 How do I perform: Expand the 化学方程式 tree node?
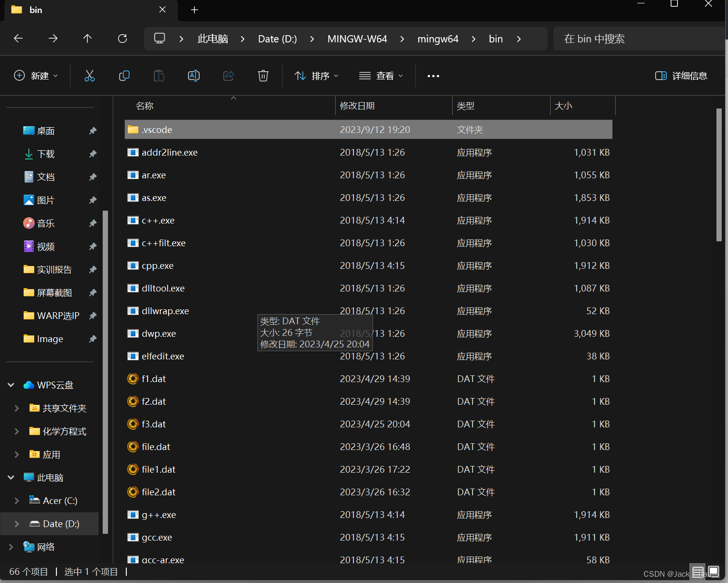point(17,431)
